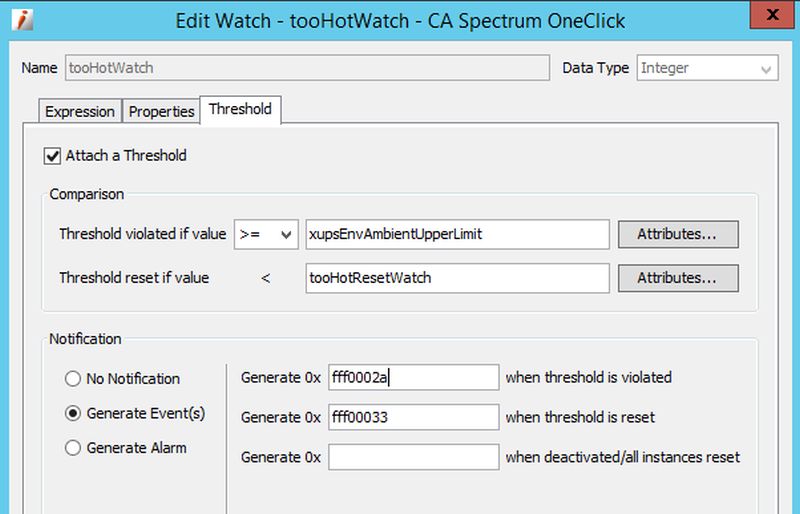Open the Data Type dropdown
This screenshot has width=800, height=514.
point(707,68)
